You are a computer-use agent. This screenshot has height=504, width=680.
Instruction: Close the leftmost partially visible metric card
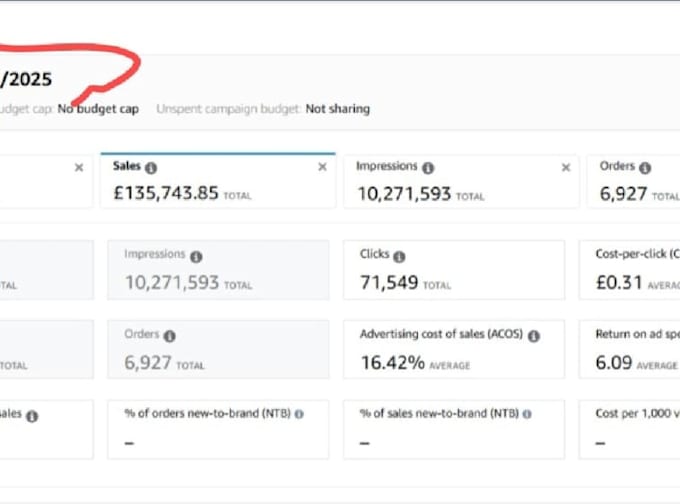(x=79, y=167)
